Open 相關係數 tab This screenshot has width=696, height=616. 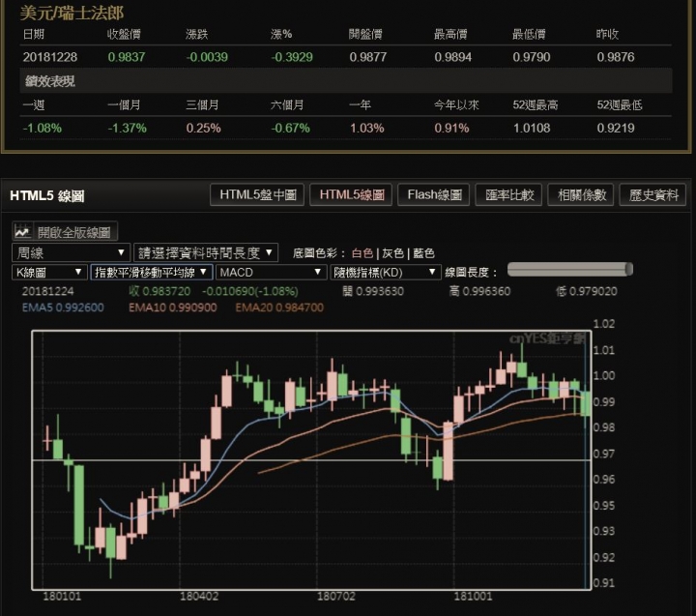coord(581,195)
